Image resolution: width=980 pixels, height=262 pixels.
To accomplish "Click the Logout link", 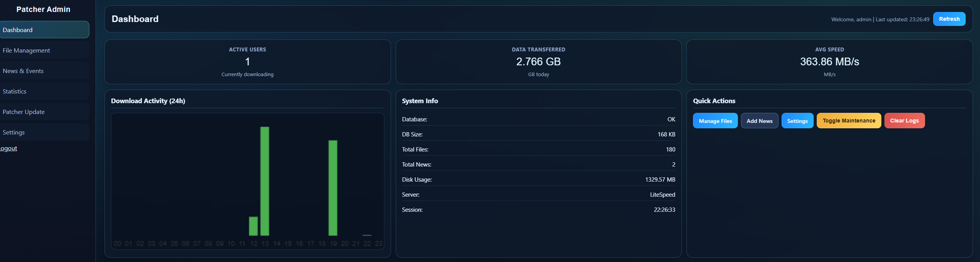I will pos(9,148).
